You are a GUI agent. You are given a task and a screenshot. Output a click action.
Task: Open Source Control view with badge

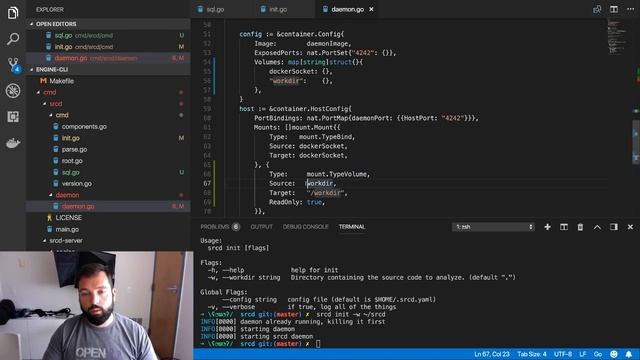click(13, 65)
